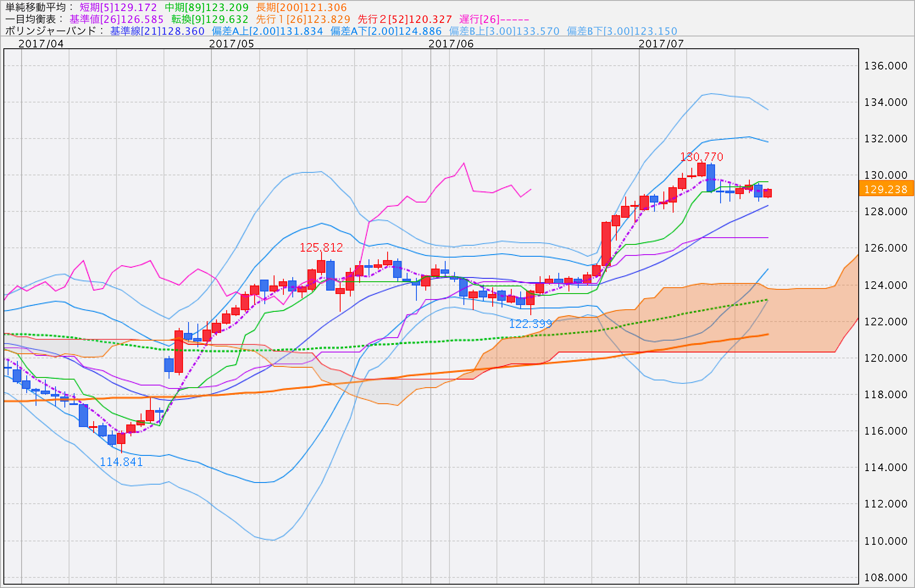
Task: Select the 転換[9]129.632 legend entry
Action: [210, 19]
